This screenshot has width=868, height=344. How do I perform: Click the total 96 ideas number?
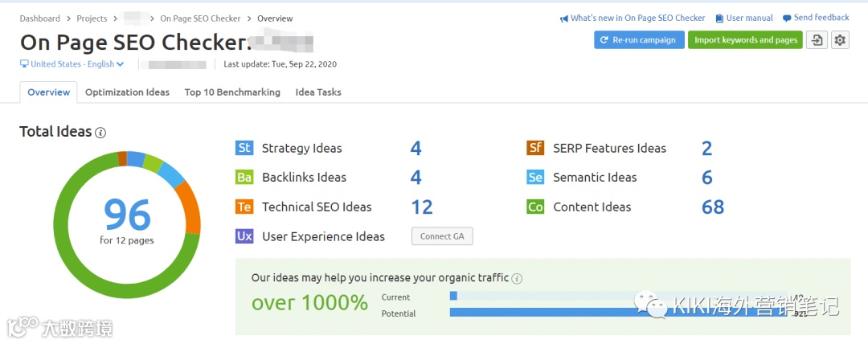[127, 215]
